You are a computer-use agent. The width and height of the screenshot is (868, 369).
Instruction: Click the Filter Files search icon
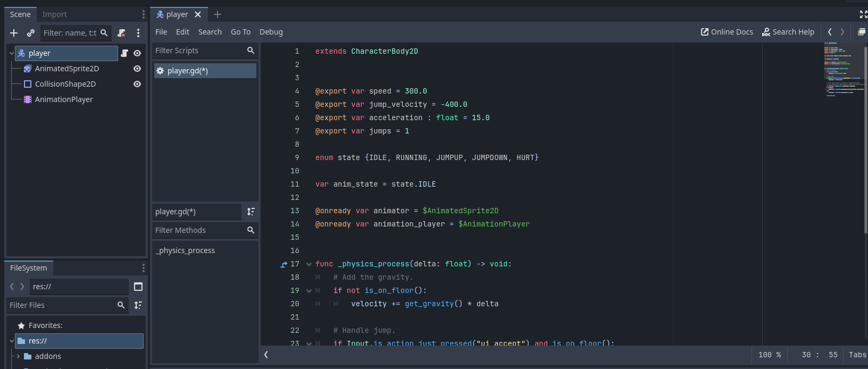[x=121, y=305]
